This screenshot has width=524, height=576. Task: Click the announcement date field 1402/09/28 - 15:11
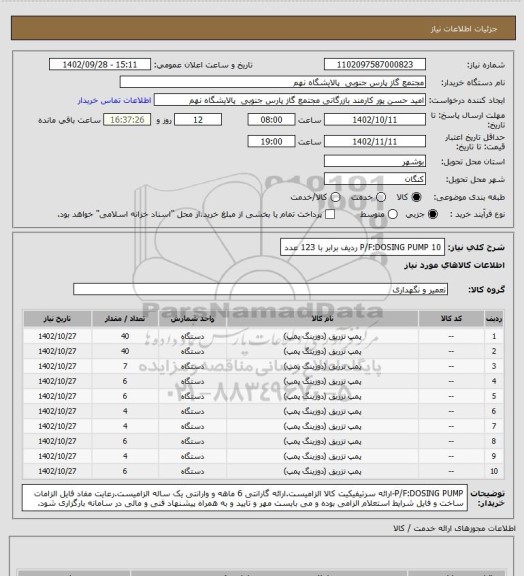100,64
